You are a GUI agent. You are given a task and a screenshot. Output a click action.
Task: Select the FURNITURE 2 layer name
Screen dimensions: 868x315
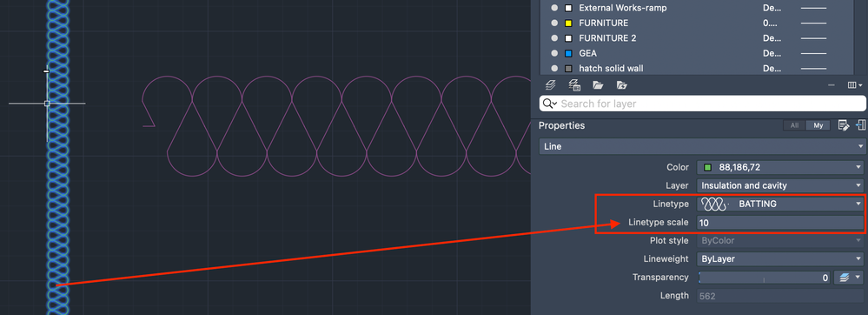pyautogui.click(x=607, y=38)
